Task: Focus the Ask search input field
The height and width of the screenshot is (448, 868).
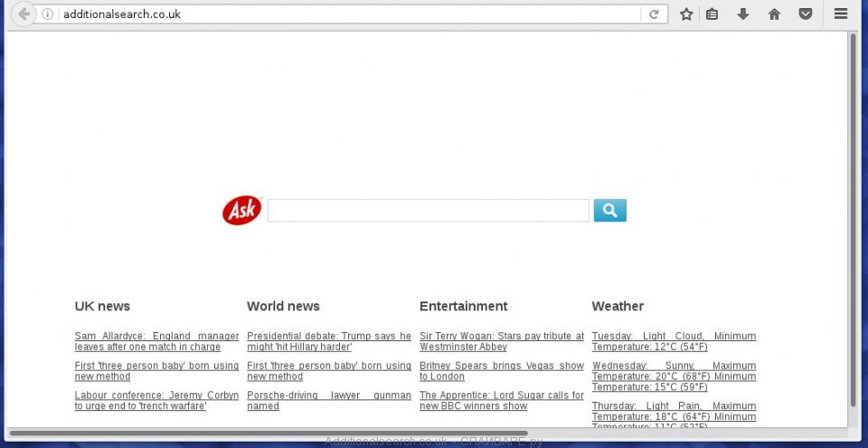Action: point(428,211)
